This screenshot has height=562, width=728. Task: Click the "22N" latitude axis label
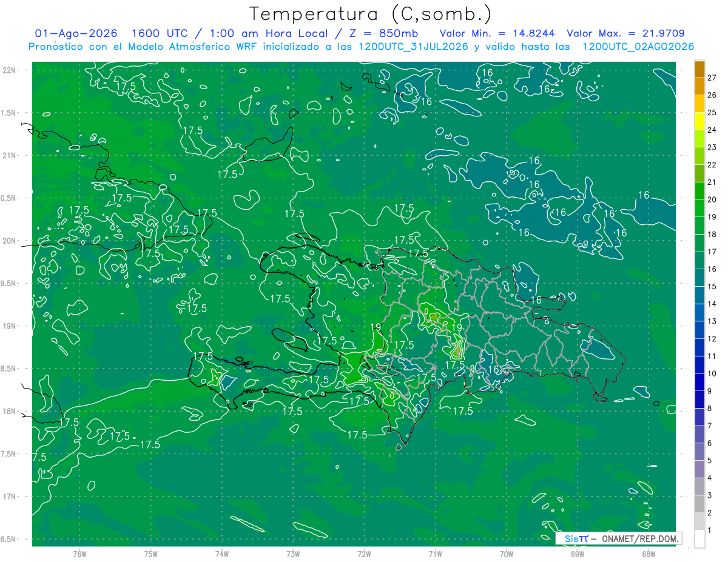click(x=10, y=70)
